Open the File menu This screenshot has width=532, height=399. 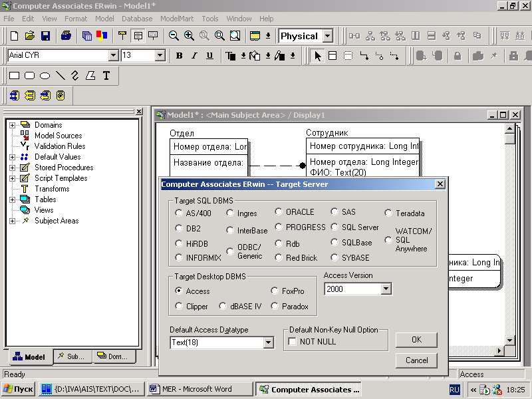9,19
